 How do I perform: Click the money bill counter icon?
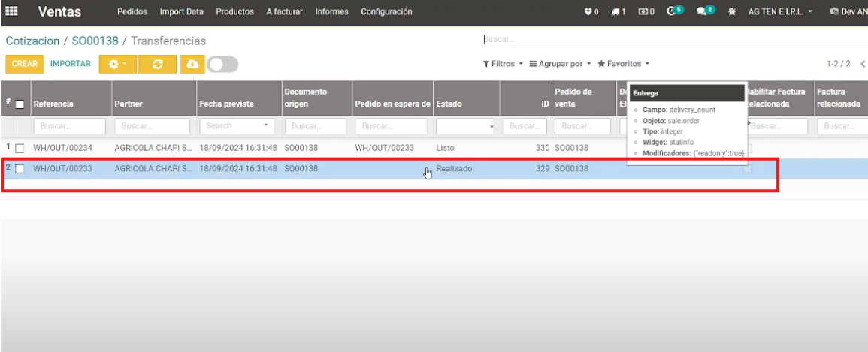click(646, 11)
